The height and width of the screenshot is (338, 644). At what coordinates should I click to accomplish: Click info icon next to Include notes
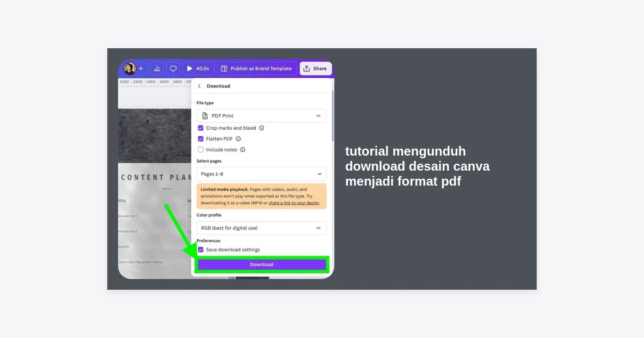[x=243, y=150]
